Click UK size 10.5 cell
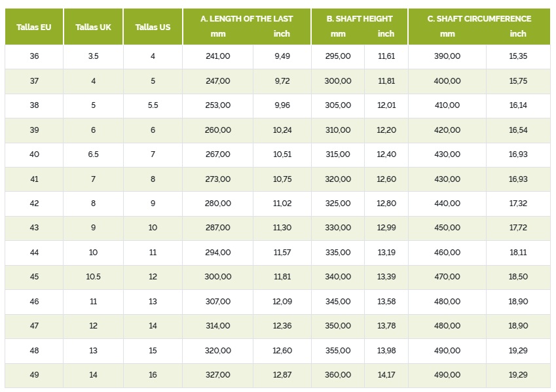 click(x=93, y=277)
